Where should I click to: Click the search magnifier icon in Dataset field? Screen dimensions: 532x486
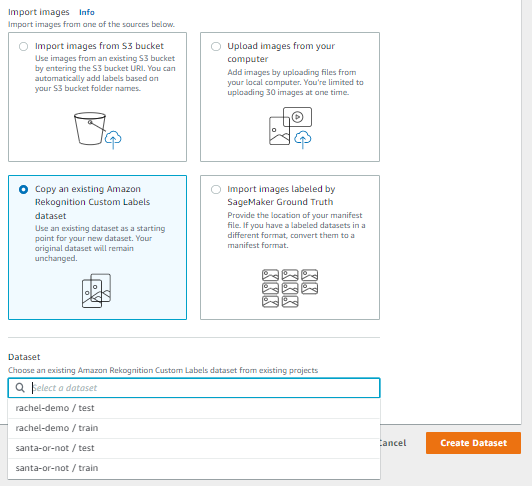(x=20, y=388)
